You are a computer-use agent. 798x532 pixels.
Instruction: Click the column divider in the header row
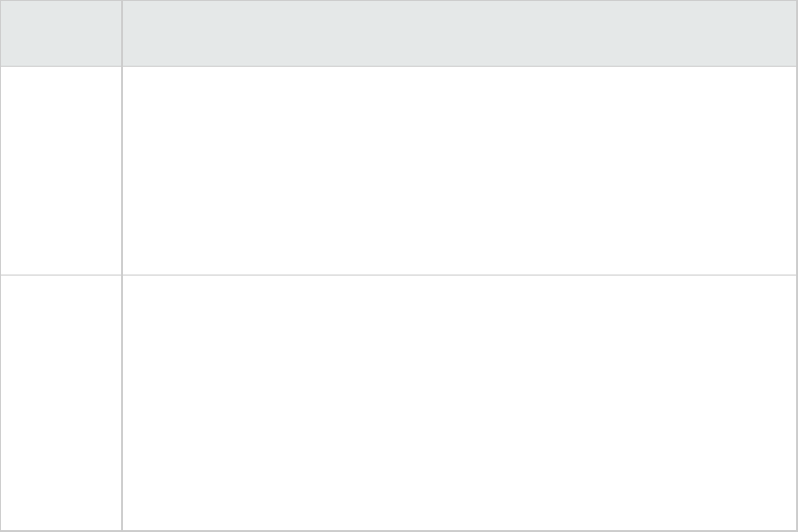pyautogui.click(x=122, y=33)
